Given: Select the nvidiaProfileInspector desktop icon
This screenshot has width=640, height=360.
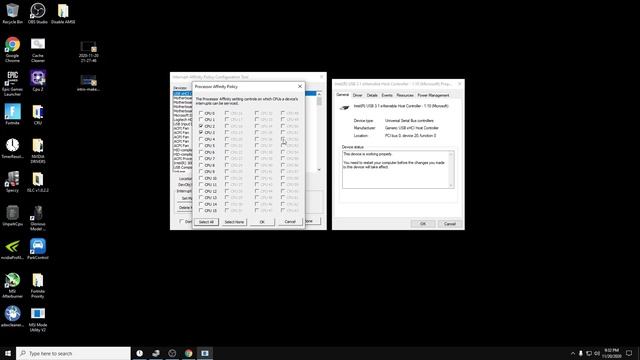Looking at the screenshot, I should pos(12,249).
